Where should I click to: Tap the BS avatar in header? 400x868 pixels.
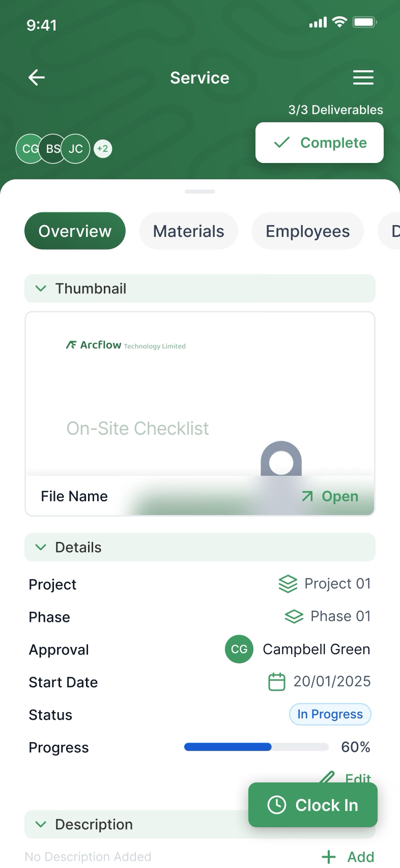coord(52,149)
